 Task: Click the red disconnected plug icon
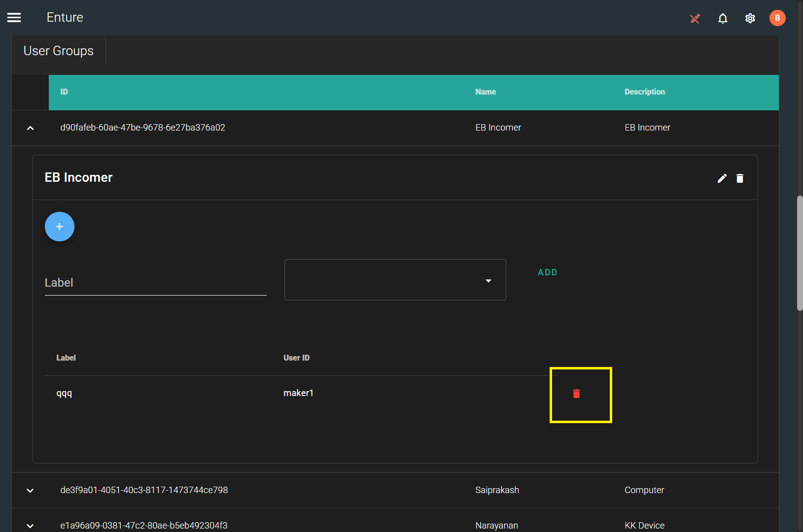click(x=695, y=19)
